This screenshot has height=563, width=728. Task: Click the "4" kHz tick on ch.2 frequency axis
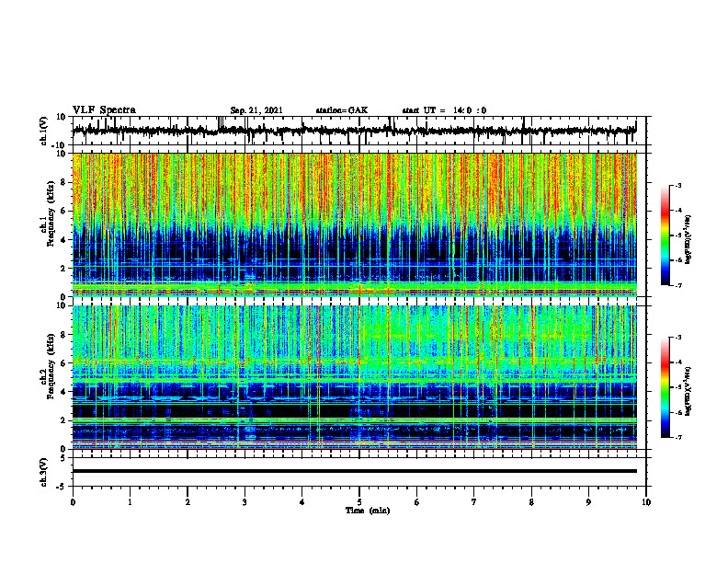pos(64,392)
